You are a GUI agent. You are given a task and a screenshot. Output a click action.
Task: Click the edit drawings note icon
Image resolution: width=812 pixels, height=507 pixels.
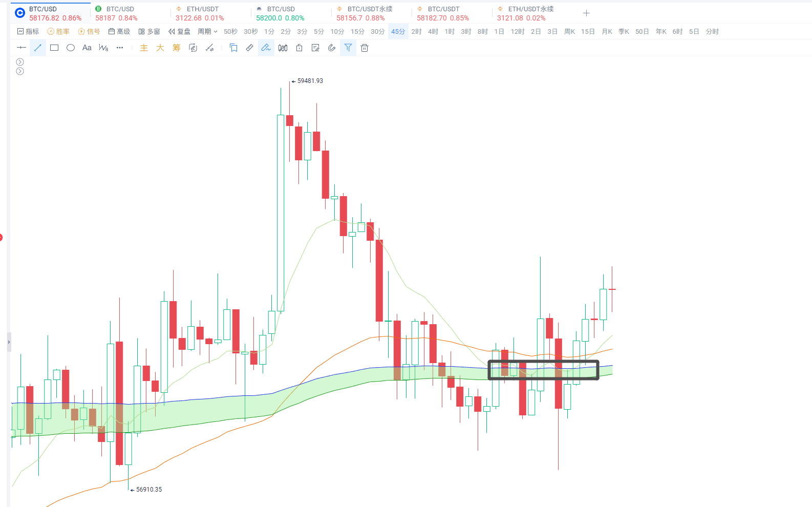pos(315,48)
